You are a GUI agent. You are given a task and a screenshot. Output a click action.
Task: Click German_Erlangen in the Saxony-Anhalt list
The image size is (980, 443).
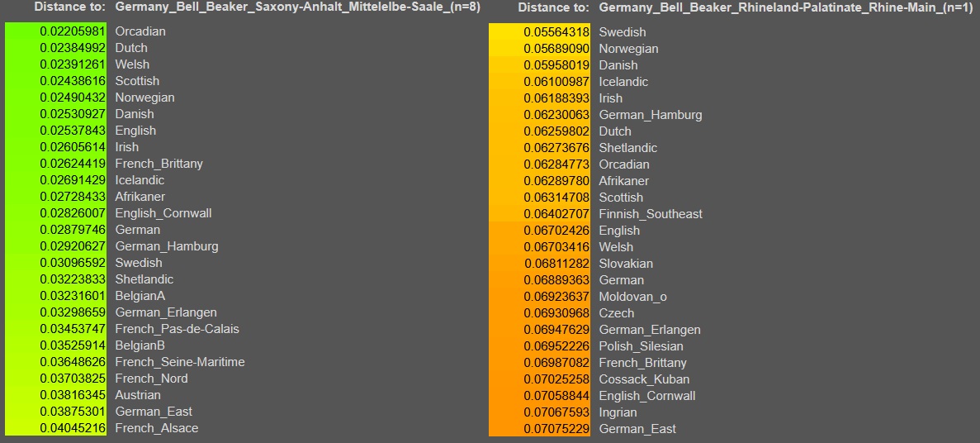166,312
